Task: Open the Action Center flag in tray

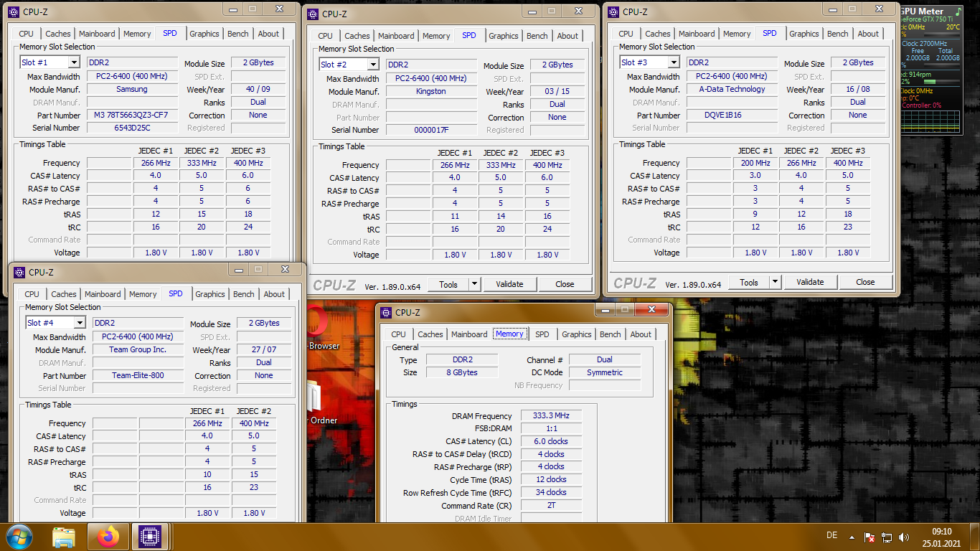Action: 869,537
